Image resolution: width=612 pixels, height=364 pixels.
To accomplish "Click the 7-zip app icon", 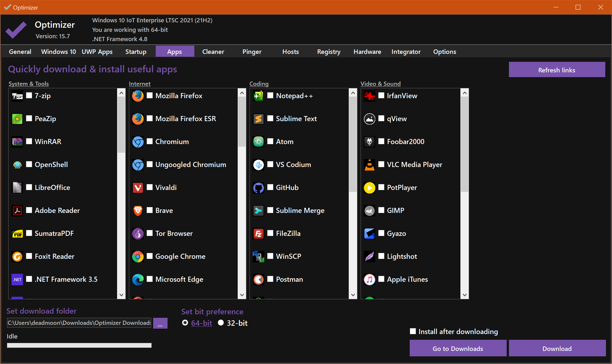I will point(17,96).
